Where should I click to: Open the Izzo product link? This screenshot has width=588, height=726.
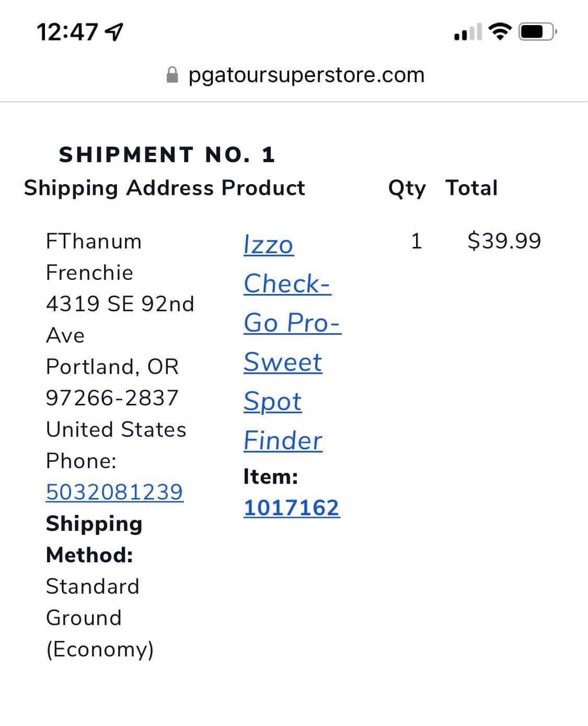click(269, 244)
